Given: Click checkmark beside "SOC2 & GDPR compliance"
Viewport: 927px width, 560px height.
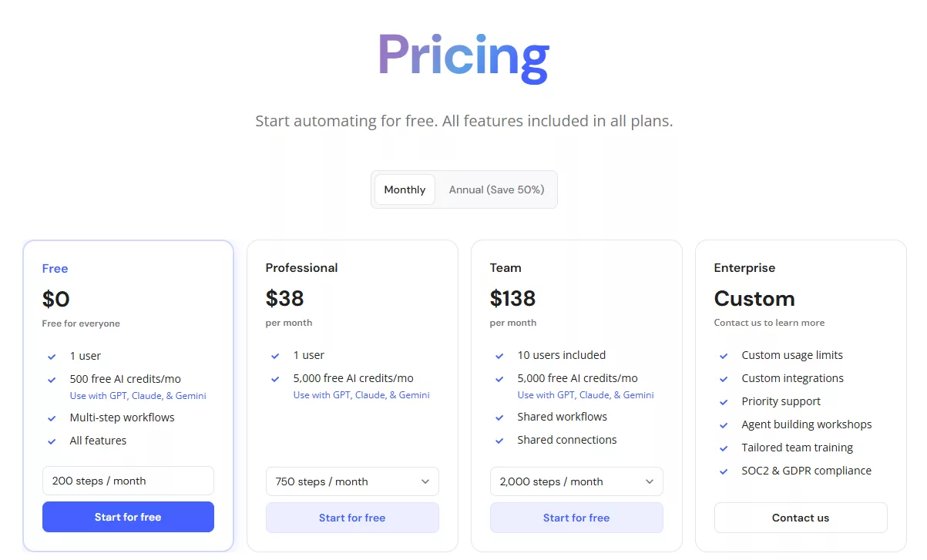Looking at the screenshot, I should pyautogui.click(x=724, y=471).
